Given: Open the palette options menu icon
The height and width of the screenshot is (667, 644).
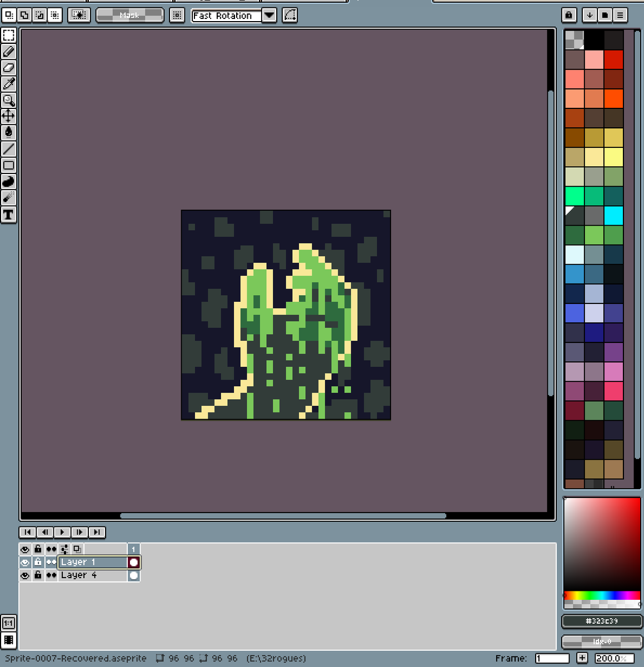Looking at the screenshot, I should pyautogui.click(x=620, y=15).
